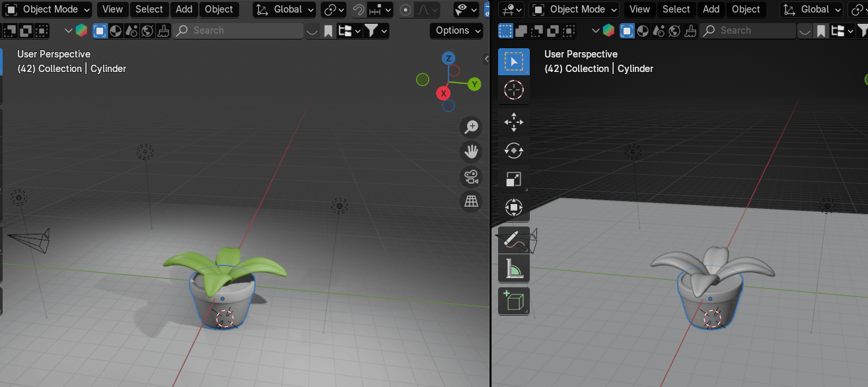This screenshot has height=387, width=868.
Task: Activate the Move tool
Action: pos(513,122)
